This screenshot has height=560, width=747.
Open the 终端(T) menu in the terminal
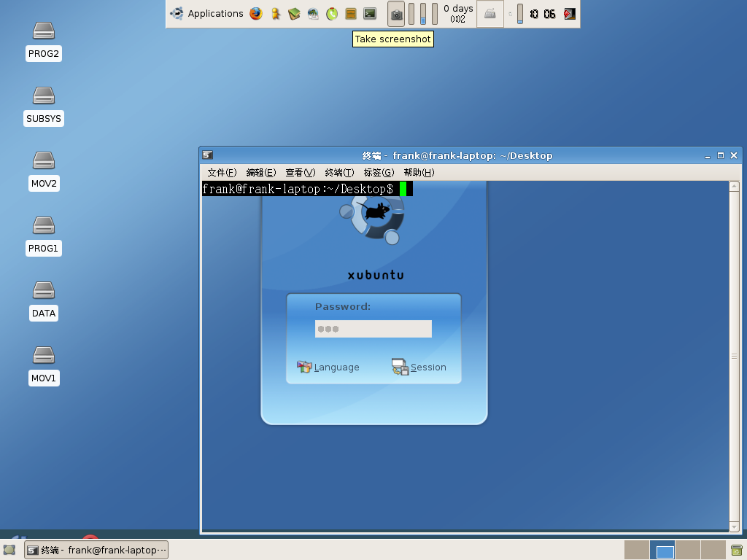point(339,172)
